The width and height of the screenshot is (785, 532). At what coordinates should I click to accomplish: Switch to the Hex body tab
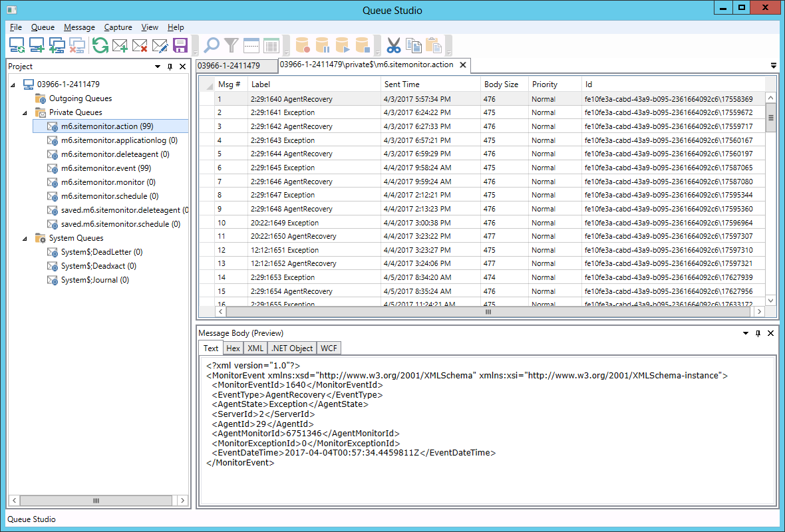coord(233,348)
